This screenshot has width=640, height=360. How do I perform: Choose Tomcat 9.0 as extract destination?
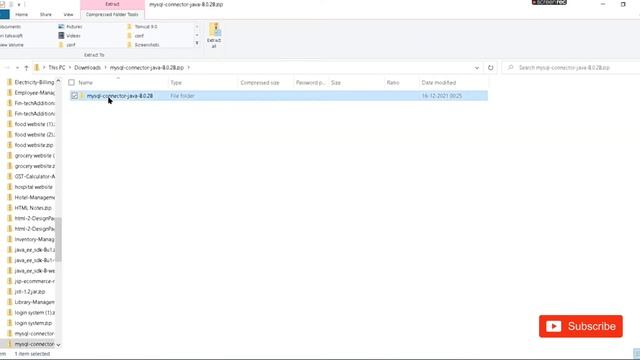(142, 27)
